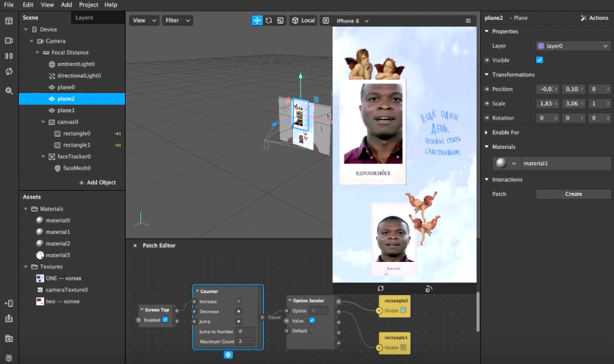
Task: Click the export upload icon in left sidebar
Action: pyautogui.click(x=9, y=318)
